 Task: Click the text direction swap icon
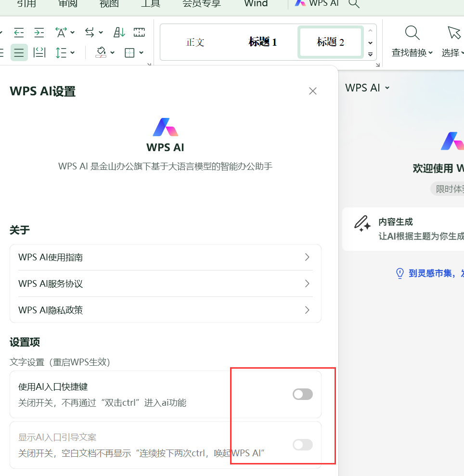tap(90, 32)
